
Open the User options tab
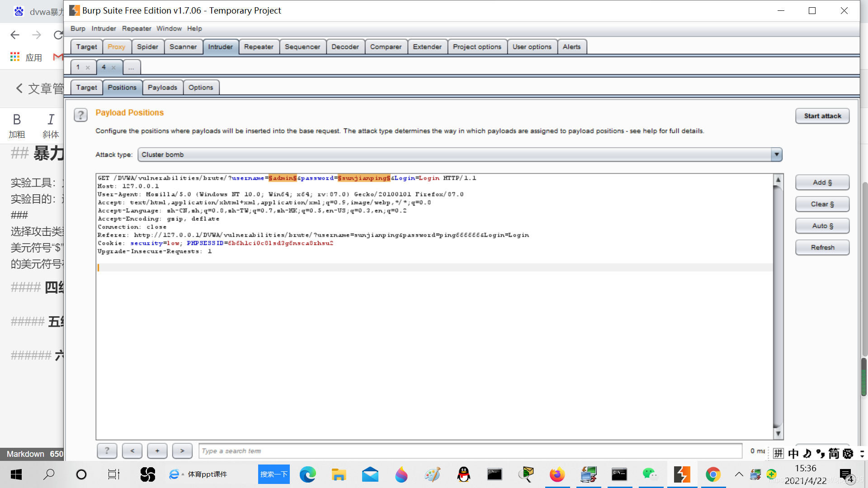pyautogui.click(x=532, y=47)
